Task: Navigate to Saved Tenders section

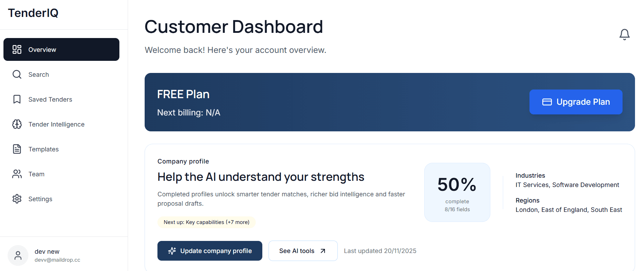Action: [50, 99]
